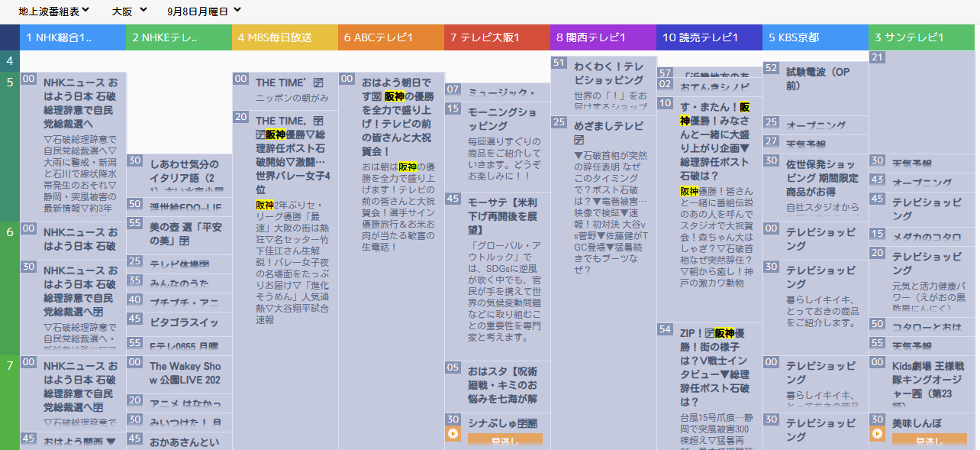Select the 1 NHK総合1 channel header
The image size is (980, 450).
click(73, 37)
